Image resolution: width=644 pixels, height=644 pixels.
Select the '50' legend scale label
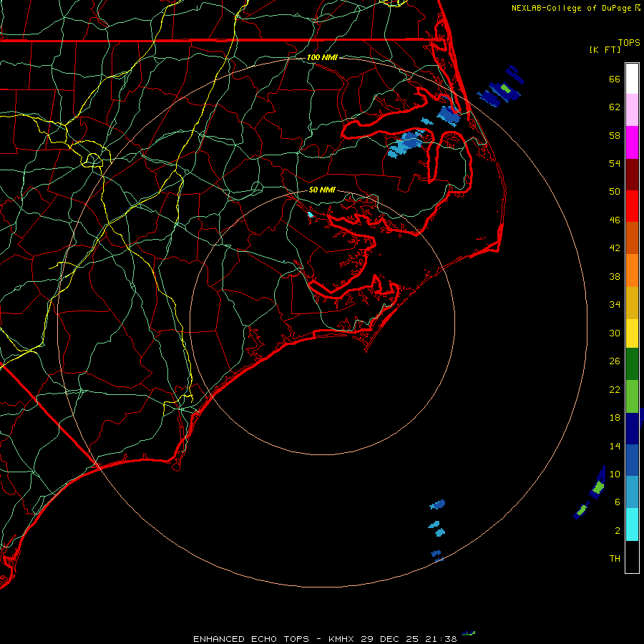pyautogui.click(x=615, y=191)
